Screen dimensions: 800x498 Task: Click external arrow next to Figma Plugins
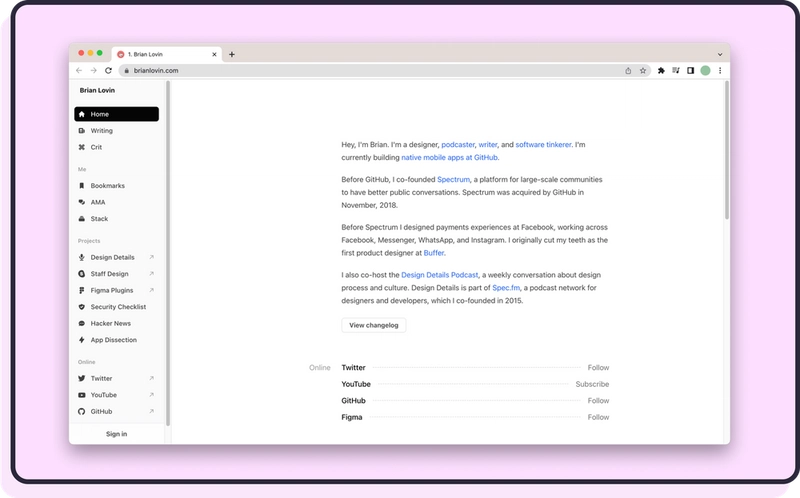pyautogui.click(x=152, y=290)
